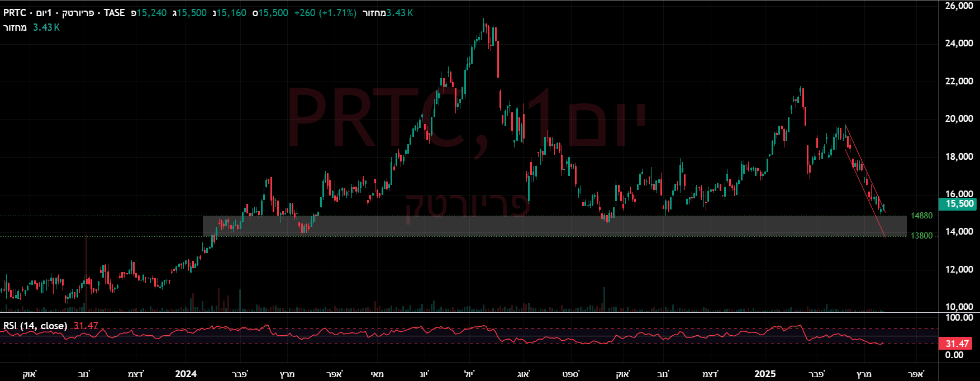Click the ספט' month label on time axis

pyautogui.click(x=571, y=374)
